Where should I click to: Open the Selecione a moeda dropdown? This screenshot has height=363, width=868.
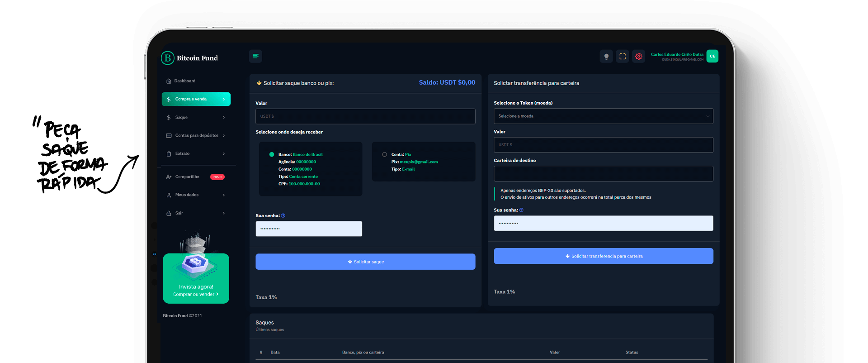coord(603,116)
